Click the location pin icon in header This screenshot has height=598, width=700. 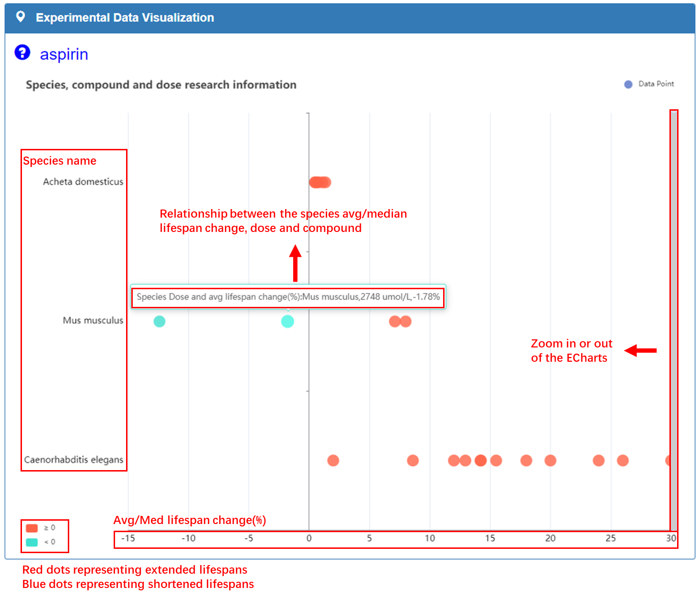click(x=21, y=17)
